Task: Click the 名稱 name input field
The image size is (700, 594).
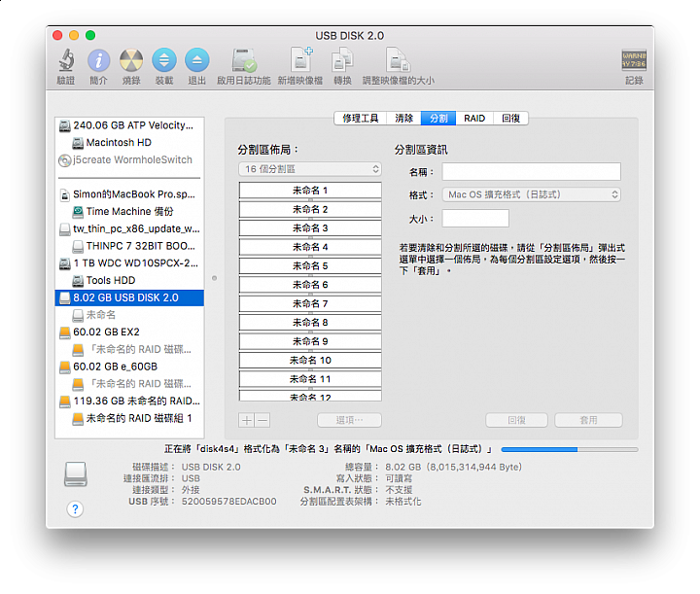Action: 531,172
